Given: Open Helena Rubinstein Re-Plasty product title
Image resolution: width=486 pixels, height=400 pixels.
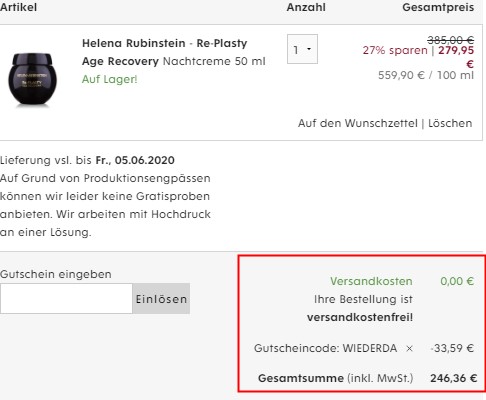Looking at the screenshot, I should (x=174, y=52).
